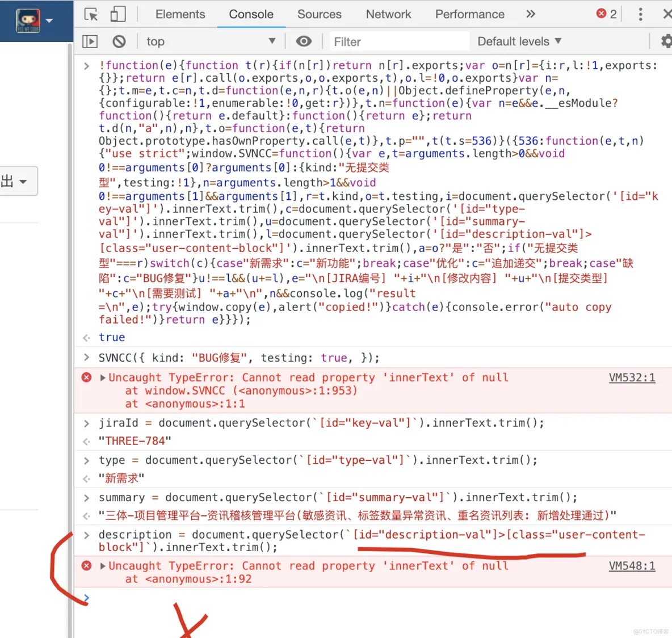Expand the VM532 TypeError stack trace
Image resolution: width=672 pixels, height=638 pixels.
click(103, 377)
